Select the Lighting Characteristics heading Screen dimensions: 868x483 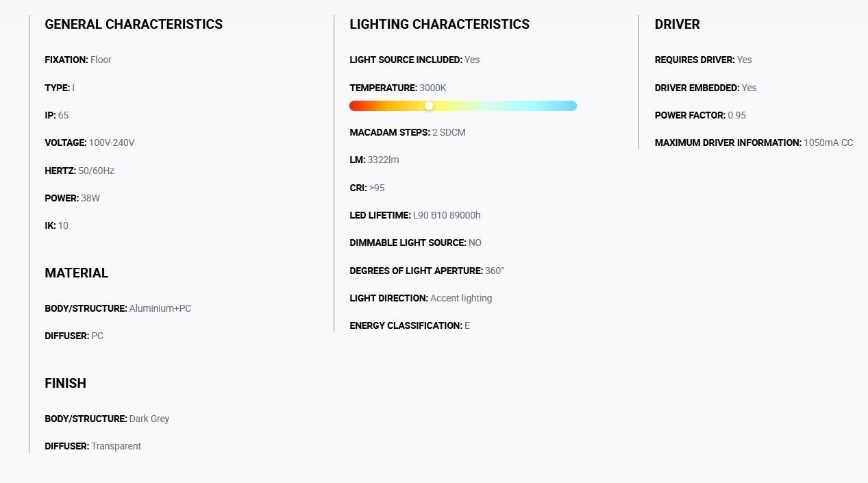click(439, 24)
